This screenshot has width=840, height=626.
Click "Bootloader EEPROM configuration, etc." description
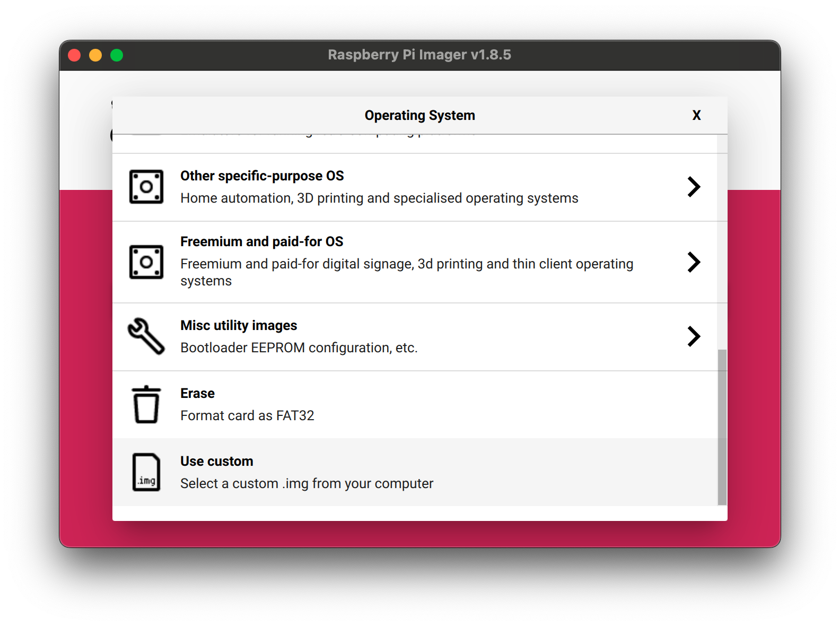click(299, 348)
